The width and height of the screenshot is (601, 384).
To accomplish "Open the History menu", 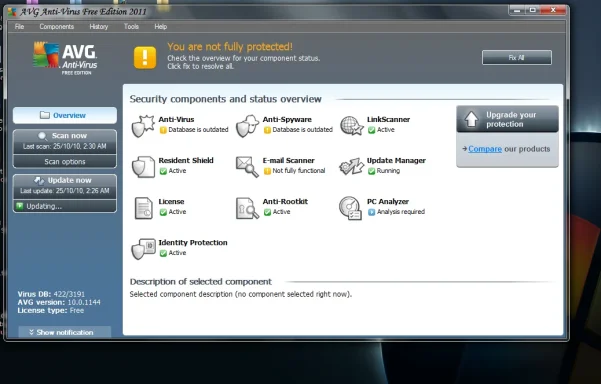I will point(99,26).
